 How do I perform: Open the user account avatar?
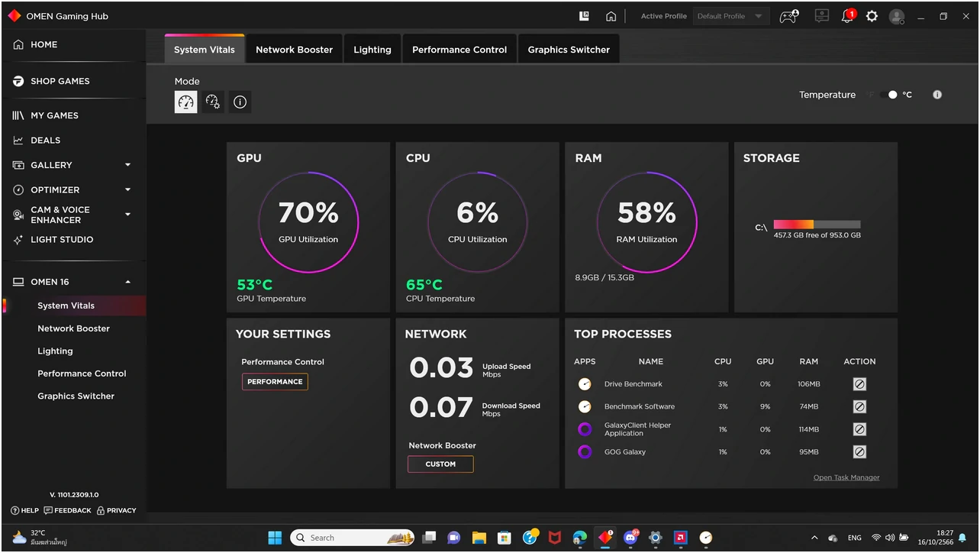(x=897, y=16)
